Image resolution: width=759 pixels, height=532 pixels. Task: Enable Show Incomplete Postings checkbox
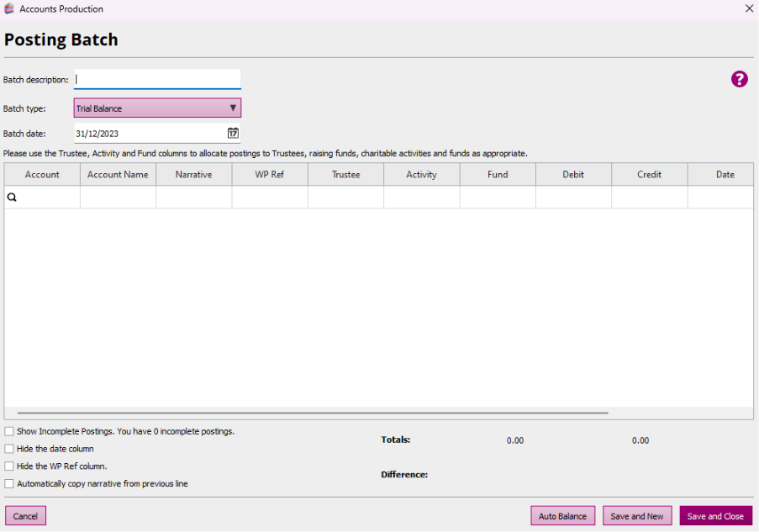pyautogui.click(x=9, y=431)
